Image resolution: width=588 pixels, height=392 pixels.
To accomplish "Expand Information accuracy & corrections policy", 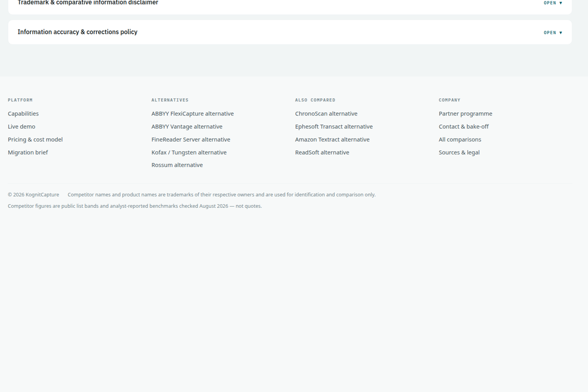I will tap(289, 32).
